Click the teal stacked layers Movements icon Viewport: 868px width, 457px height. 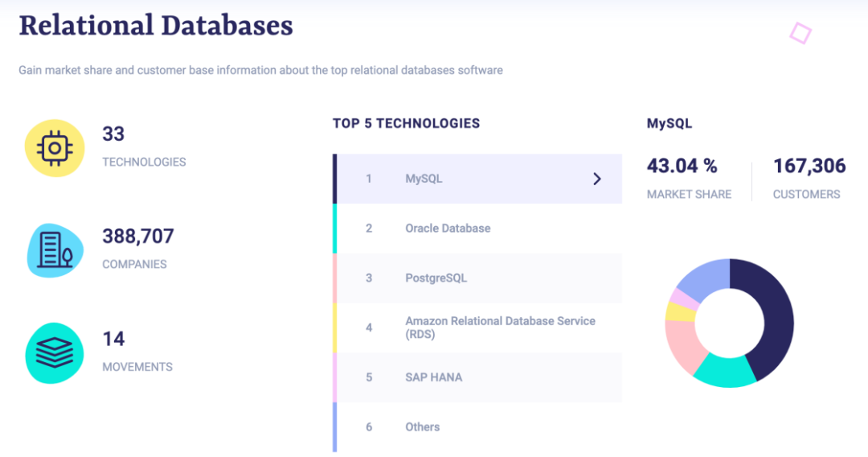[x=55, y=352]
